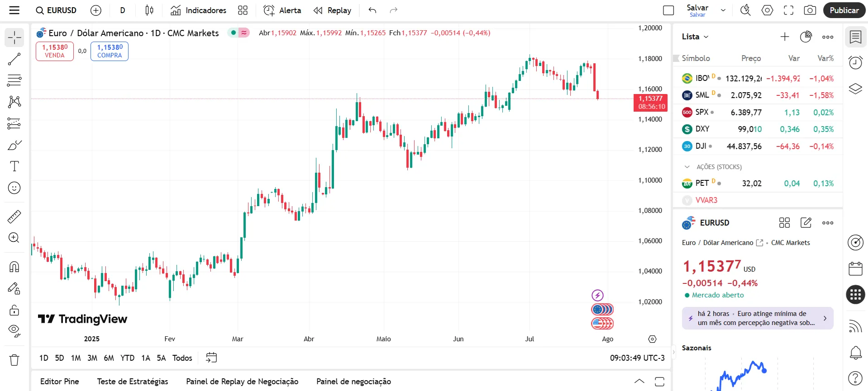Toggle stay in drawing mode
The image size is (868, 391).
14,288
